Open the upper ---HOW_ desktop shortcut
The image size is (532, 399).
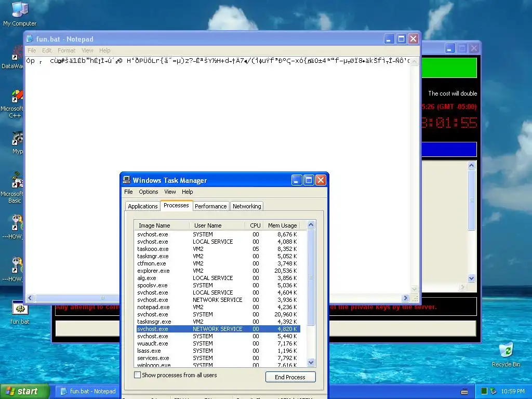click(x=14, y=227)
